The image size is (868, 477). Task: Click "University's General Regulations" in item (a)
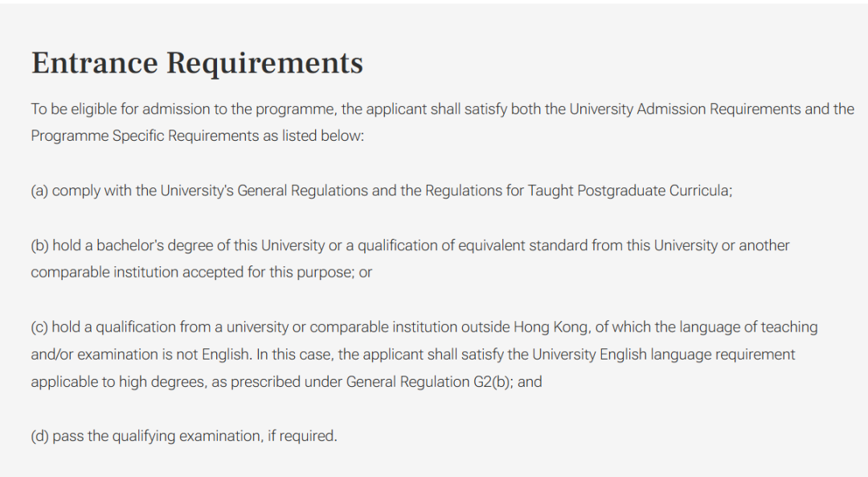(264, 191)
